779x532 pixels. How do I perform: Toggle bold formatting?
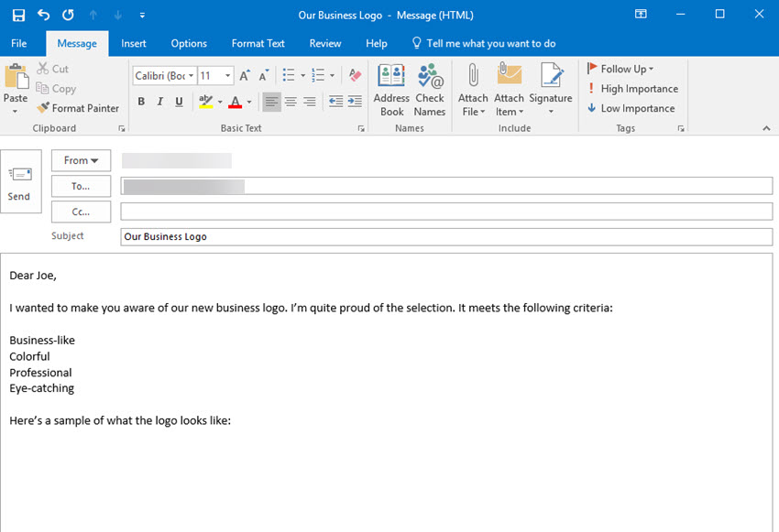click(141, 102)
